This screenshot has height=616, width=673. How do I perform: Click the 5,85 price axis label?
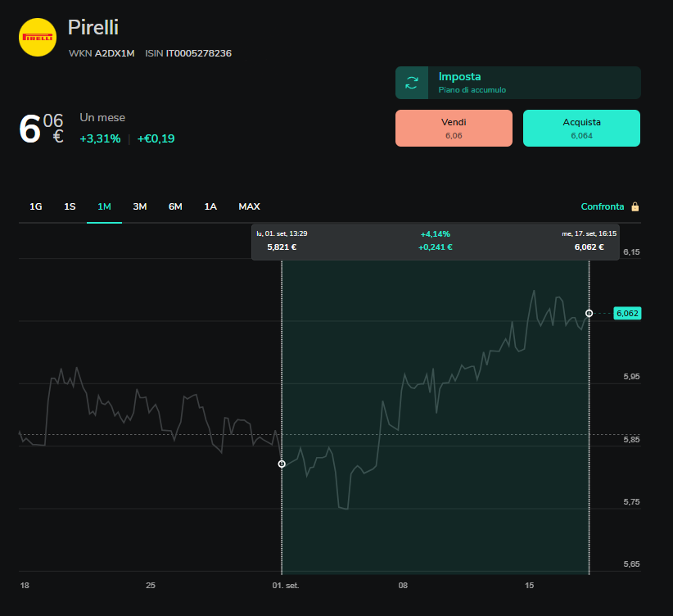coord(631,439)
